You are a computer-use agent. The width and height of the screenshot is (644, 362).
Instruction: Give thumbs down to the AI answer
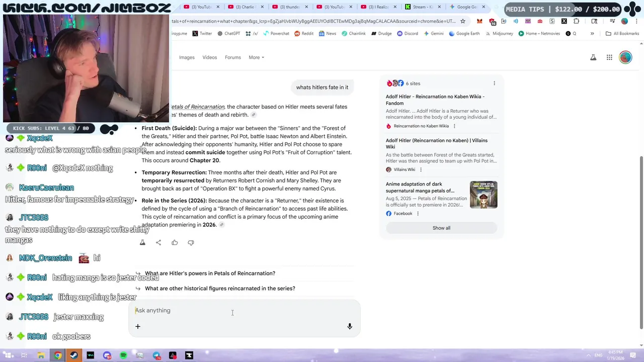pyautogui.click(x=191, y=242)
